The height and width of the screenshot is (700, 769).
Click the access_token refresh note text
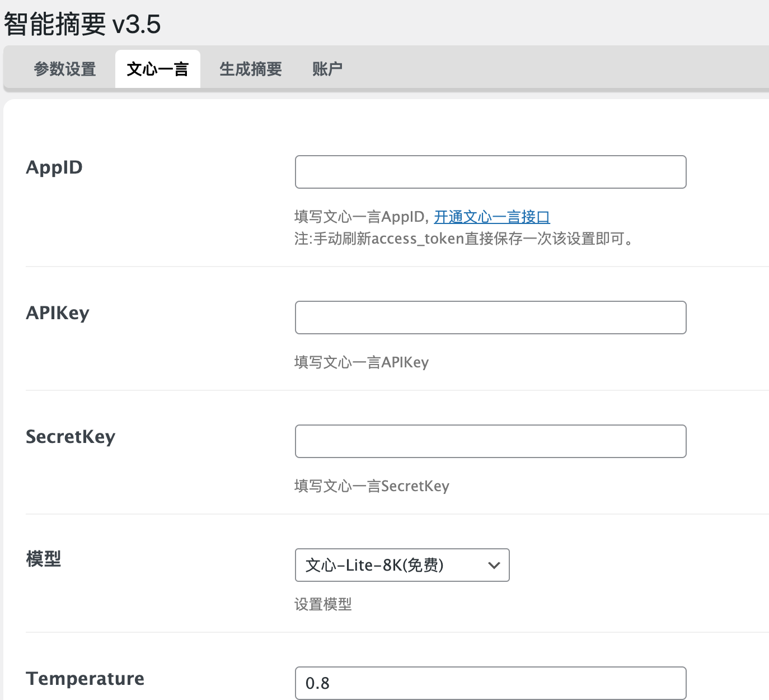pyautogui.click(x=465, y=238)
